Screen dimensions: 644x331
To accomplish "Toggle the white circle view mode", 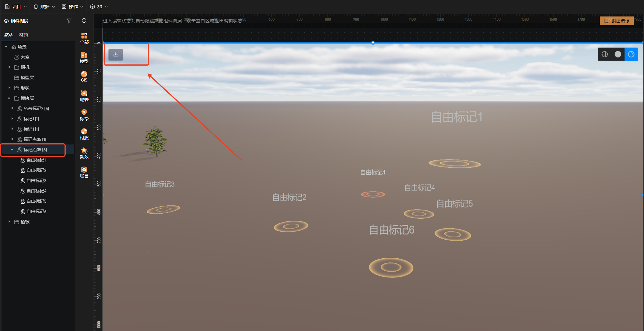I will pos(618,54).
